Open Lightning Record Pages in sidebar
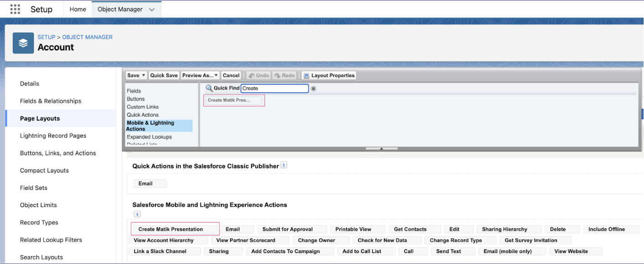The height and width of the screenshot is (264, 644). click(53, 136)
